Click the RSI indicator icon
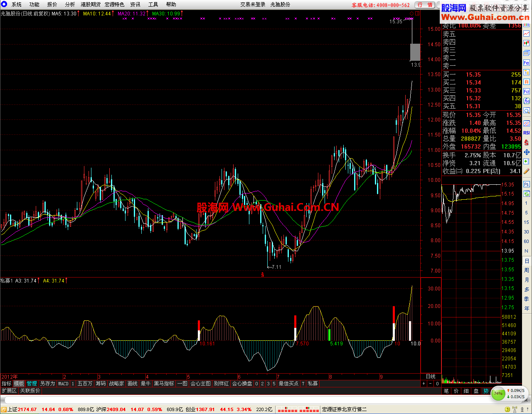This screenshot has height=414, width=532. coord(527,133)
